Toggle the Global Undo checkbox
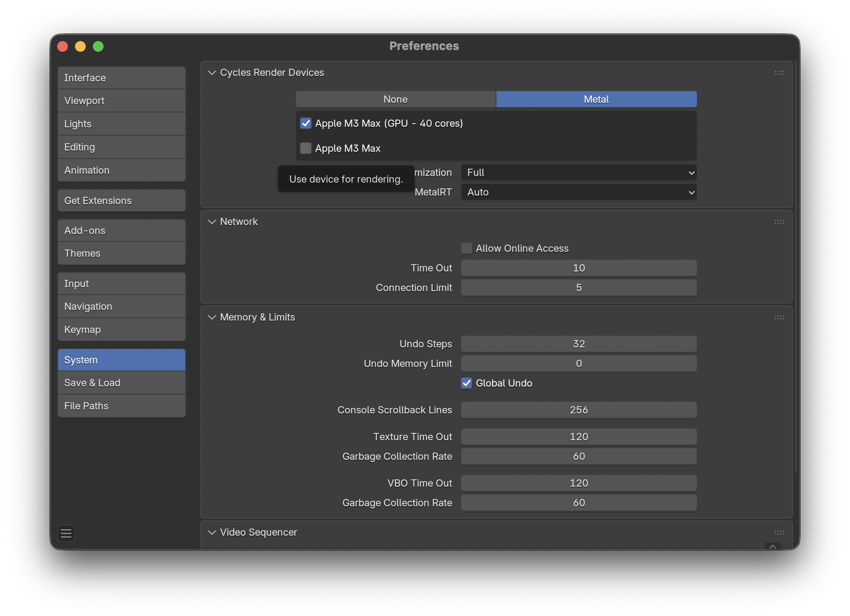 click(x=467, y=383)
